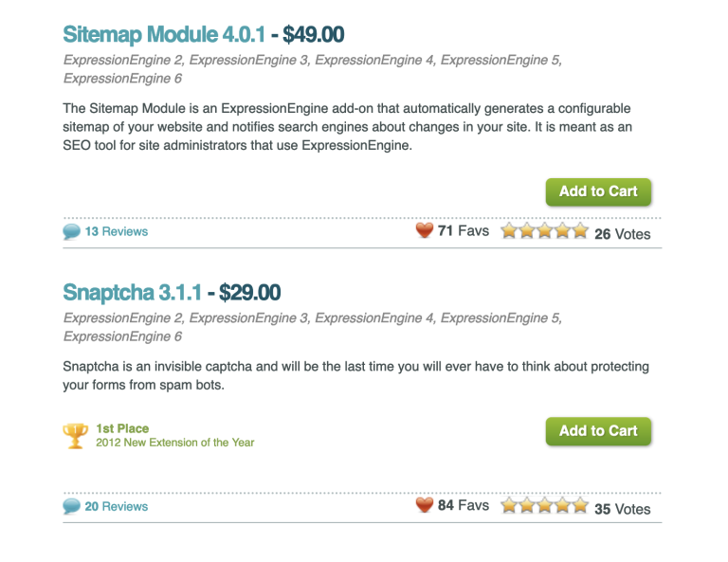728x562 pixels.
Task: Open the Snaptcha 3.1.1 title link
Action: pos(133,293)
